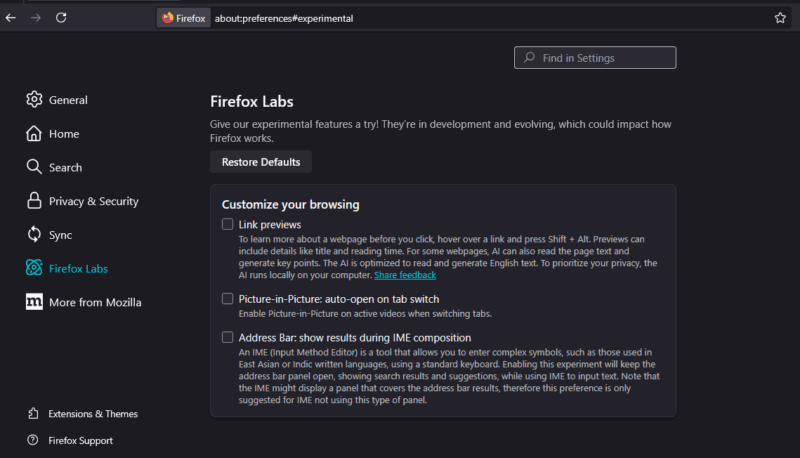
Task: Click the Firefox Labs sidebar icon
Action: pyautogui.click(x=34, y=269)
